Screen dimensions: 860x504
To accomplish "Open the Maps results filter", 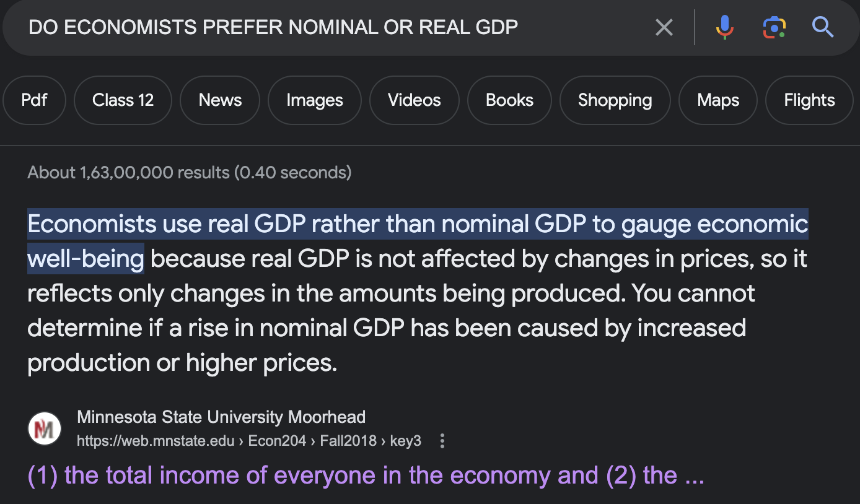I will [x=718, y=100].
